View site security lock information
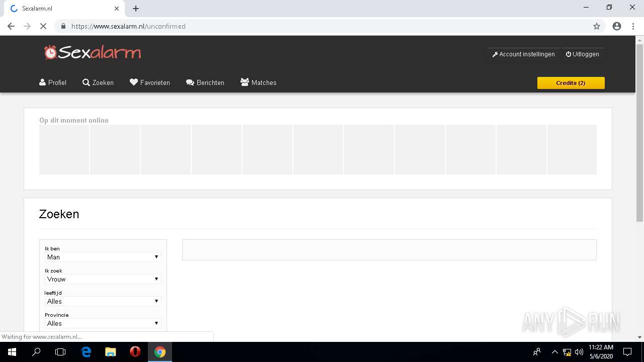Screen dimensions: 644x362 pyautogui.click(x=63, y=26)
